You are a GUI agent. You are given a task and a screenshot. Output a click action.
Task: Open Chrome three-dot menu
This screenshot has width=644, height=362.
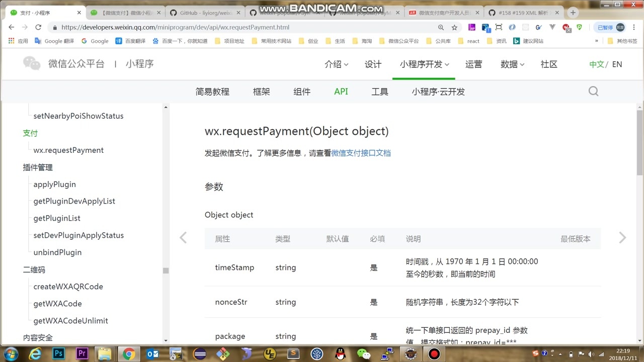click(x=635, y=27)
